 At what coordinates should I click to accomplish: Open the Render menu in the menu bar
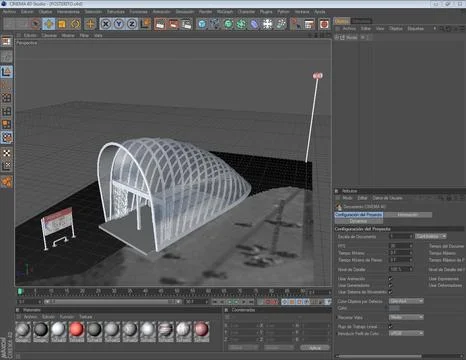coord(205,12)
